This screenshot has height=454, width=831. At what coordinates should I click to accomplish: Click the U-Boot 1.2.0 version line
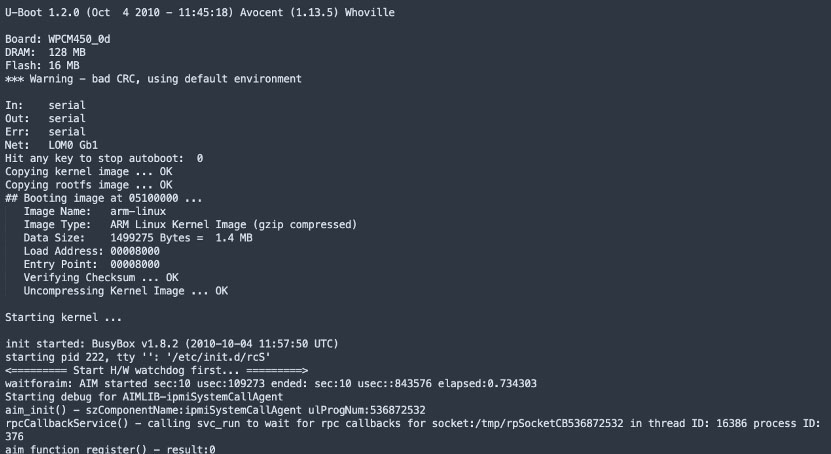click(200, 12)
